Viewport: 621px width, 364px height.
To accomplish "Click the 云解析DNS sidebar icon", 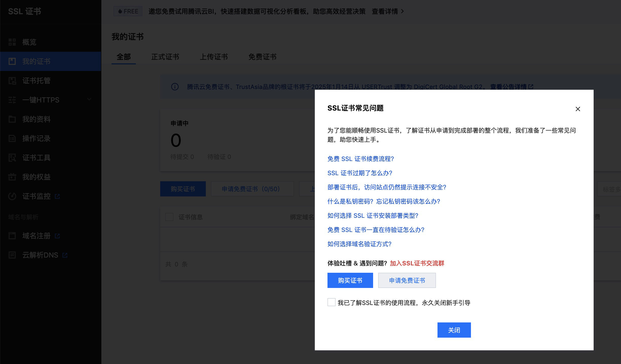I will (x=12, y=255).
